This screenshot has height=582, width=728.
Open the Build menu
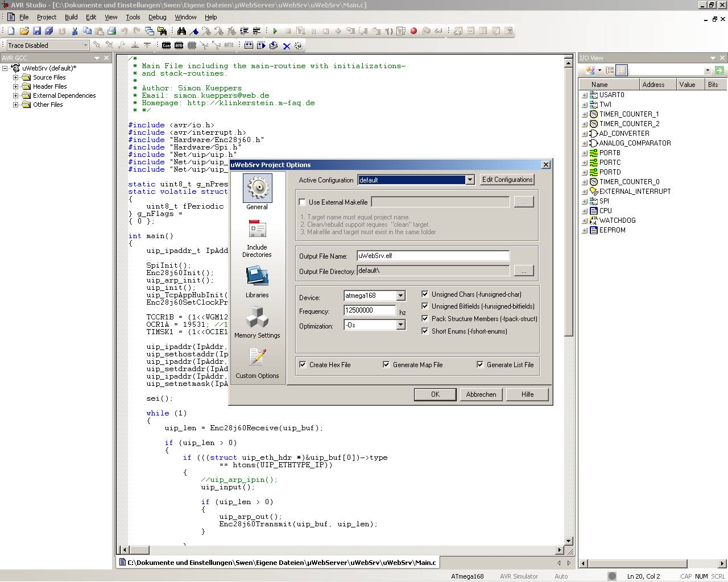[x=71, y=17]
